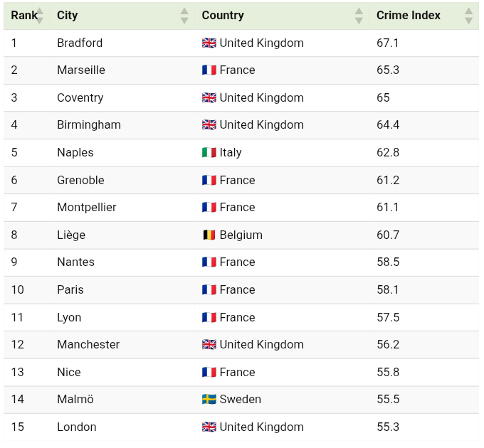
Task: Click the Montpellier city cell
Action: pos(87,208)
